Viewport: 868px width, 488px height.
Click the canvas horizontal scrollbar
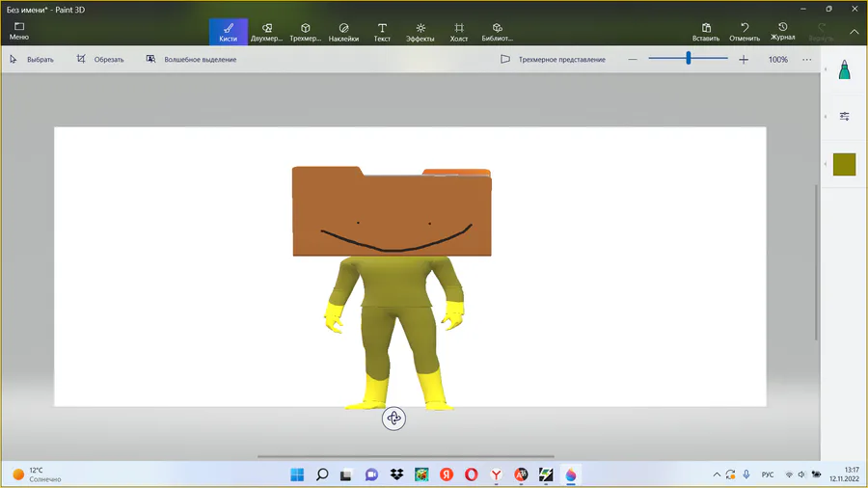point(406,456)
